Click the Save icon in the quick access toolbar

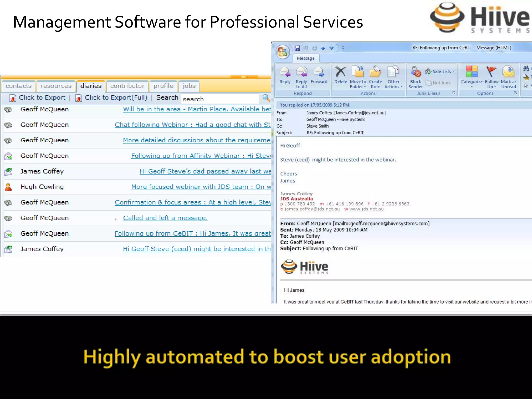click(298, 48)
